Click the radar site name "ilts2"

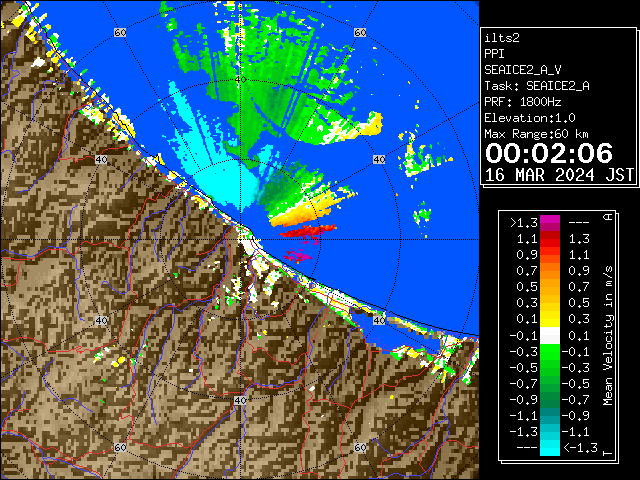502,38
